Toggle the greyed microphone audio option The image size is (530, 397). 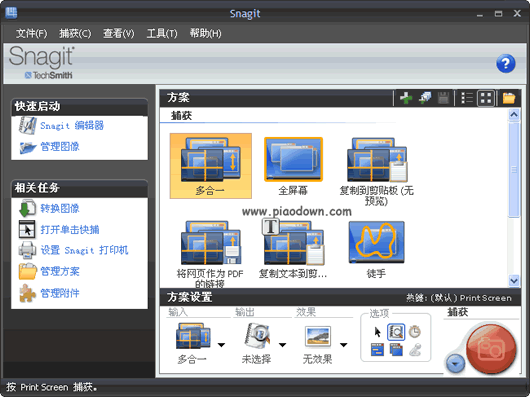click(415, 350)
